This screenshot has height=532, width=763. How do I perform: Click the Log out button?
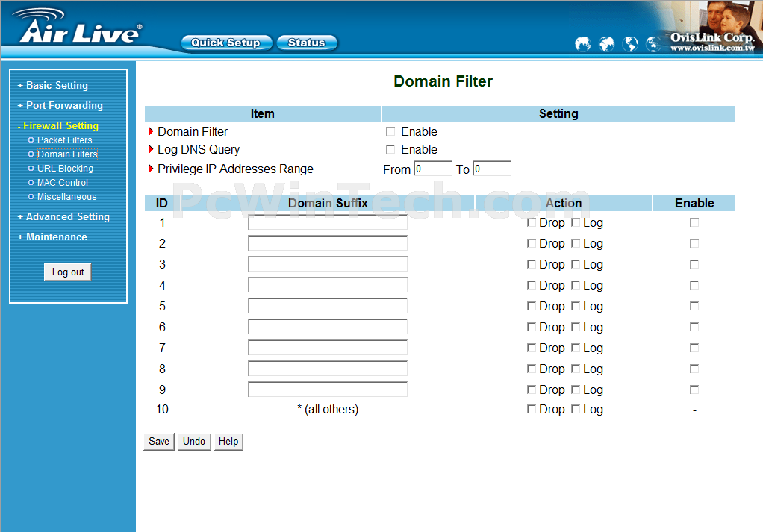pyautogui.click(x=68, y=272)
